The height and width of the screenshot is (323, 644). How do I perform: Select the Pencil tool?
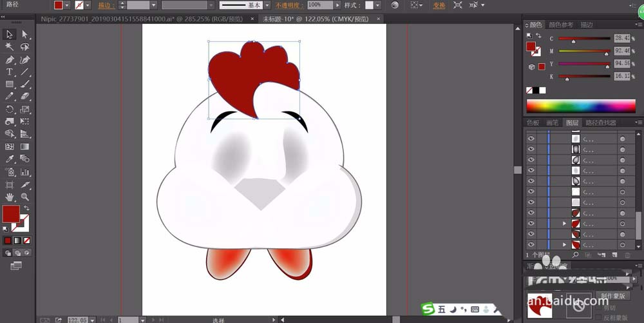(10, 97)
